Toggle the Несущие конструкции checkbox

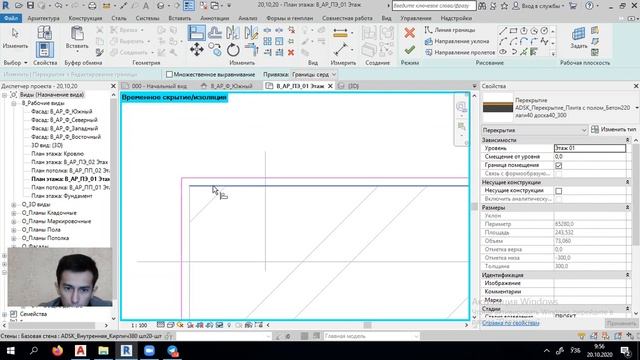click(558, 191)
